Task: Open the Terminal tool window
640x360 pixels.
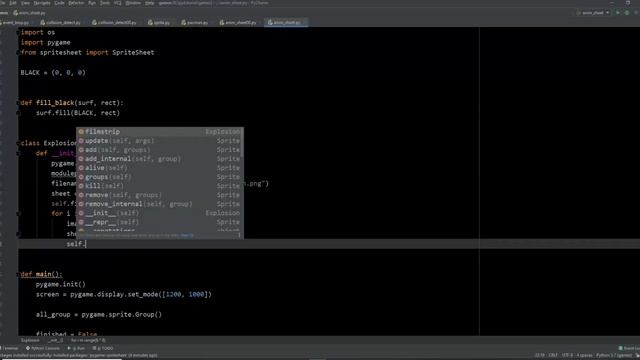Action: 10,348
